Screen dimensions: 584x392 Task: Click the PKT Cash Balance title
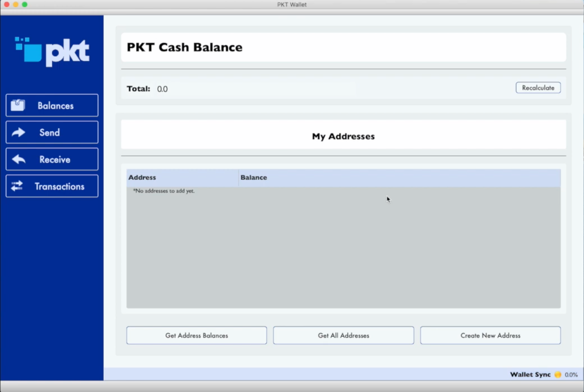[185, 47]
